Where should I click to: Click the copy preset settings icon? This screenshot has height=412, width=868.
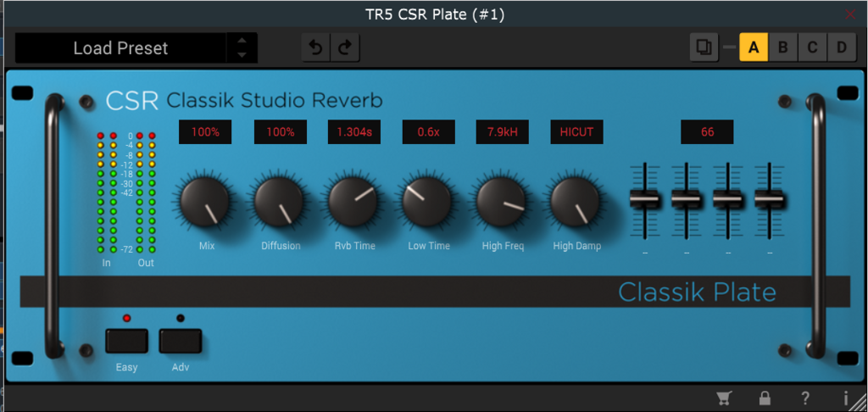coord(704,47)
